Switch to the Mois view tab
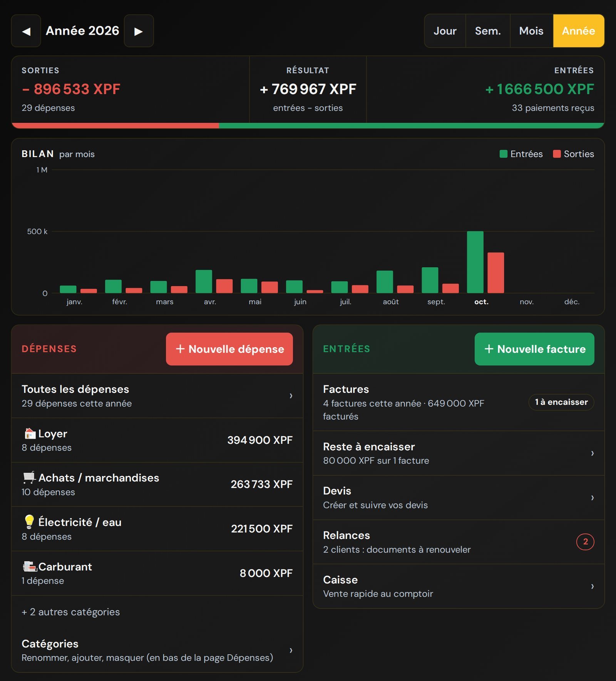The width and height of the screenshot is (616, 681). 531,31
